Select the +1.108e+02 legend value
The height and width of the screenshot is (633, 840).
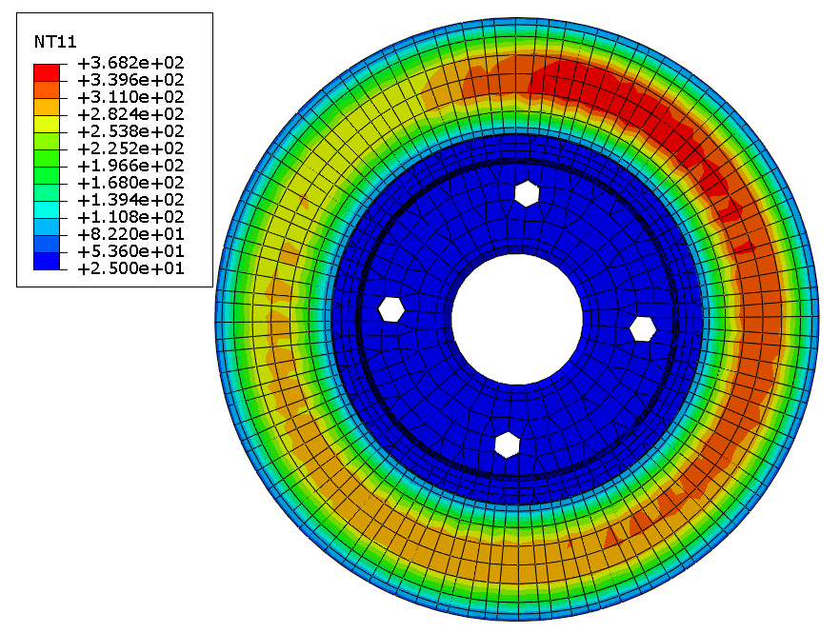(x=130, y=217)
